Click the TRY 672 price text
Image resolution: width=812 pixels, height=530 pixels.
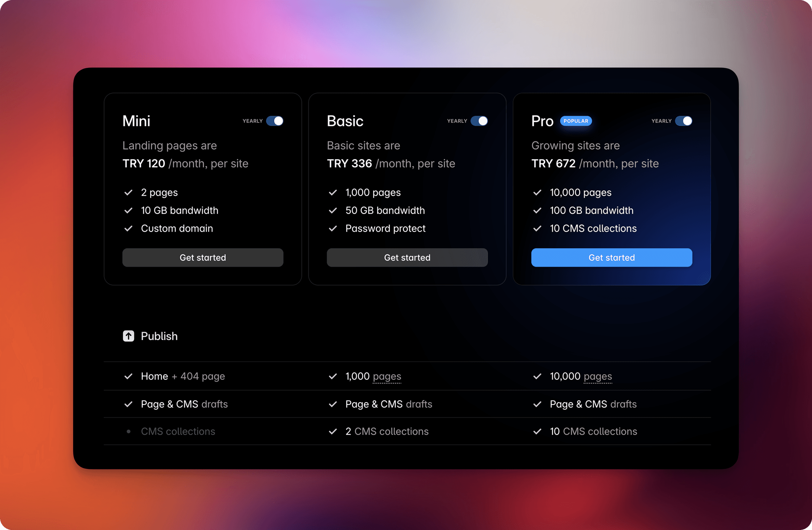(x=553, y=163)
